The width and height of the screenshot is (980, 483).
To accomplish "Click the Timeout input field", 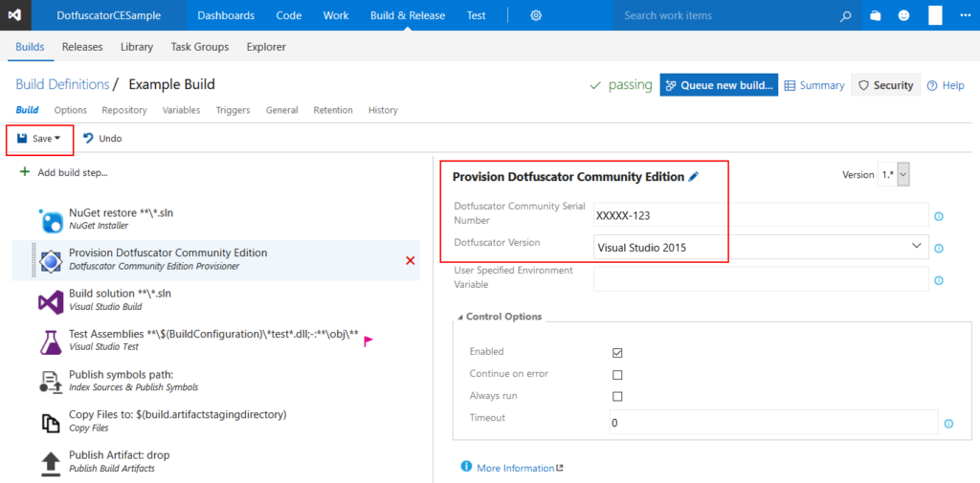I will (773, 423).
